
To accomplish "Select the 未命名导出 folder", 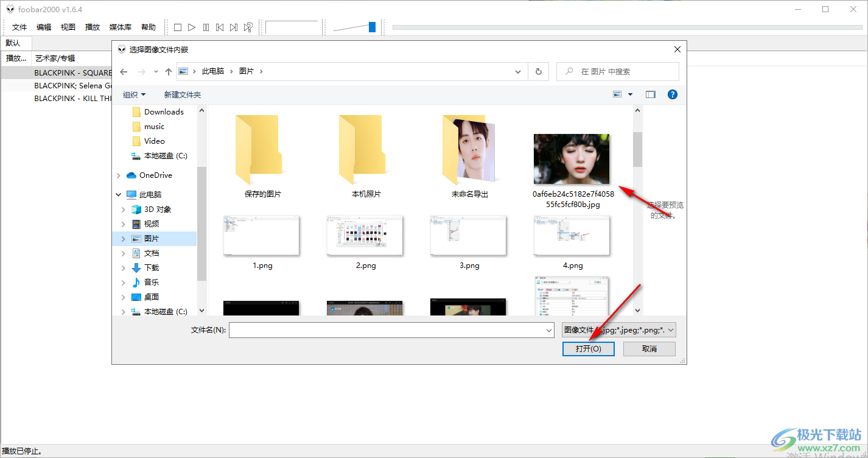I will tap(470, 157).
